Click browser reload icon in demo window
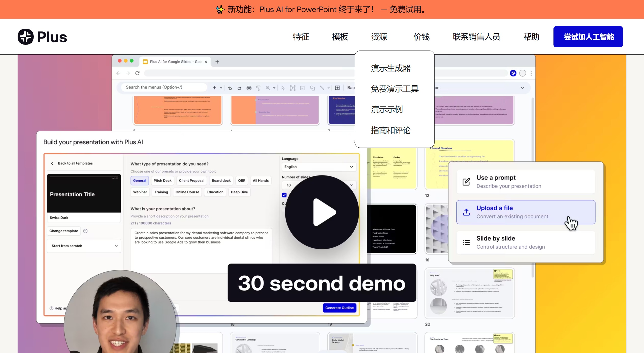Viewport: 644px width, 353px height. click(137, 73)
